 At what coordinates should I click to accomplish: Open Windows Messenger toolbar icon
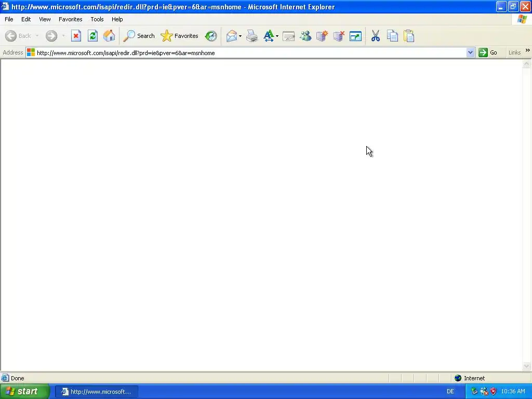tap(305, 36)
